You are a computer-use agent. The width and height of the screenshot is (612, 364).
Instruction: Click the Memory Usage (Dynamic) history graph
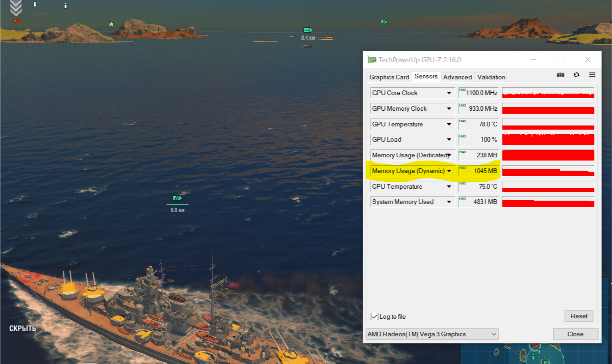(548, 171)
